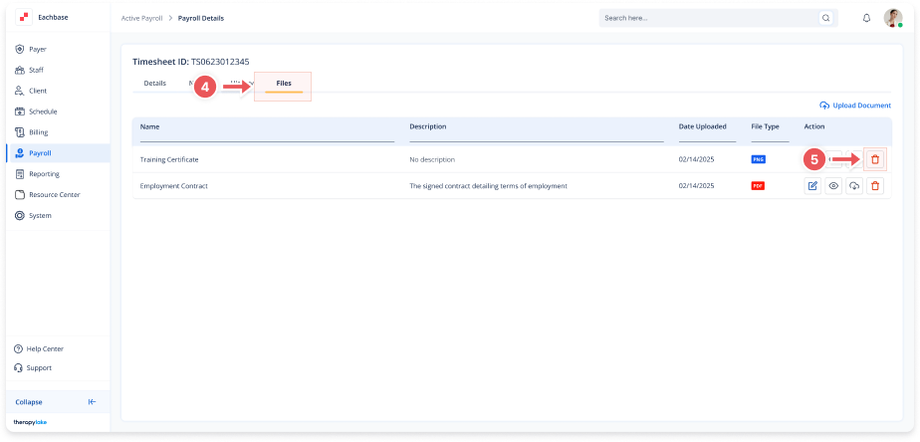Click the Payer shield icon
Screen dimensions: 920x442
pos(19,49)
